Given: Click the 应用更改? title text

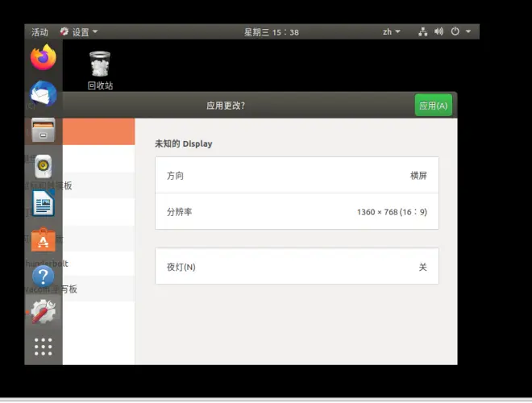Looking at the screenshot, I should click(x=226, y=106).
